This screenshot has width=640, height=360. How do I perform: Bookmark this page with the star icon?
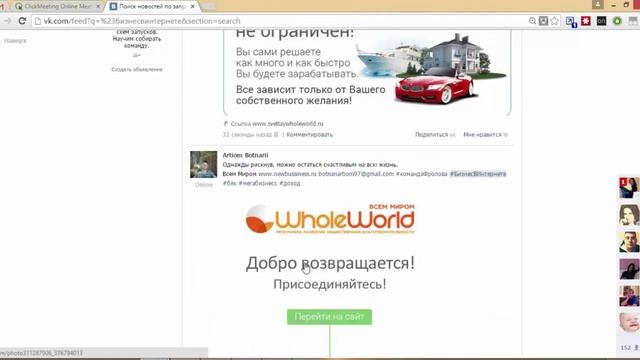pos(554,21)
